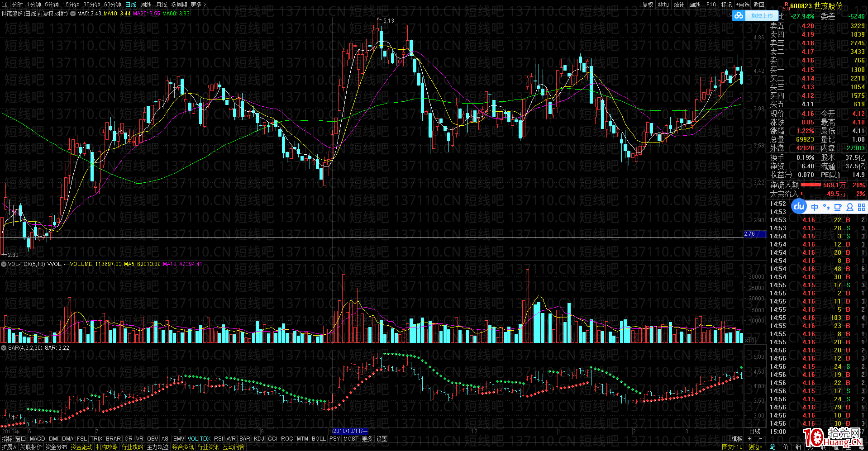Open the 模板 template menu

pyautogui.click(x=737, y=439)
